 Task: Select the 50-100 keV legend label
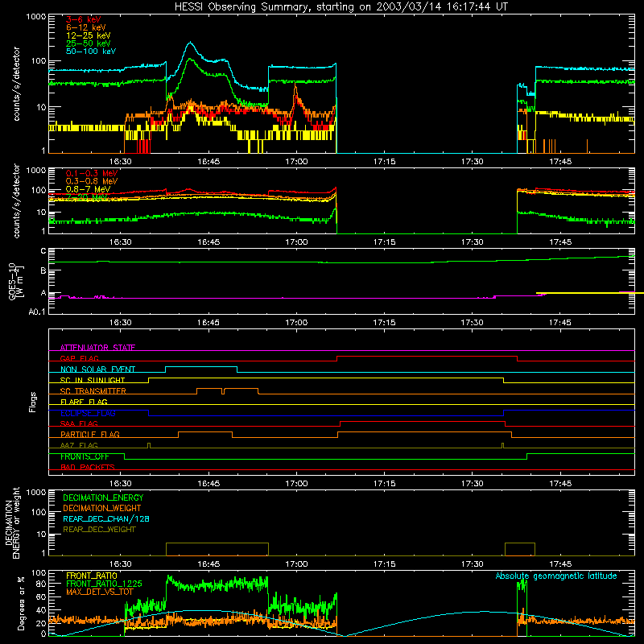[x=91, y=52]
